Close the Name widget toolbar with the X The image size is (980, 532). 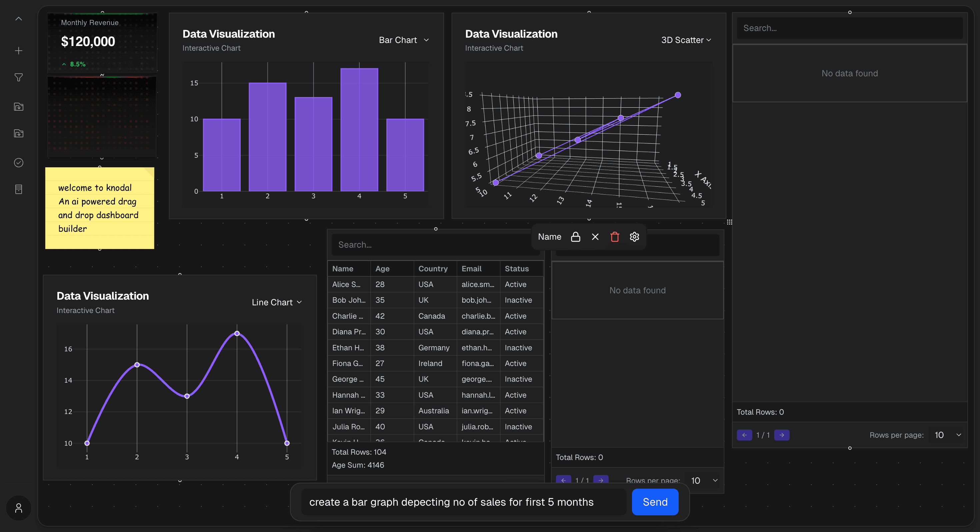(595, 236)
